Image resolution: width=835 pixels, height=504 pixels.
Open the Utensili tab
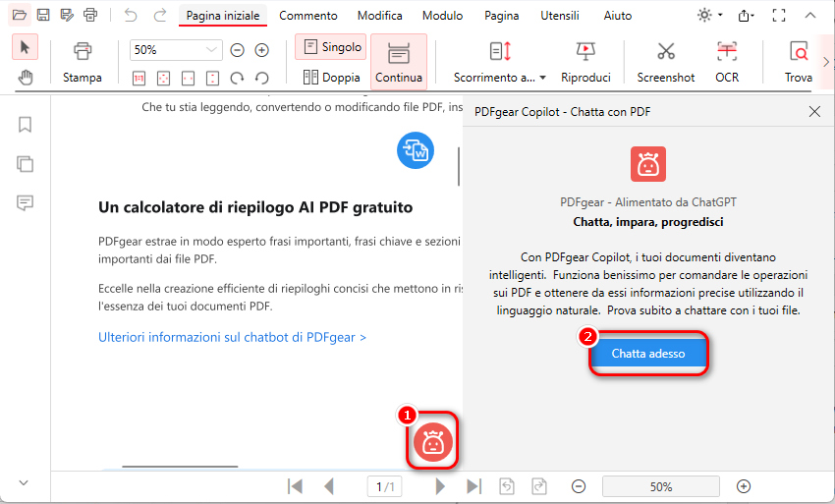click(560, 16)
